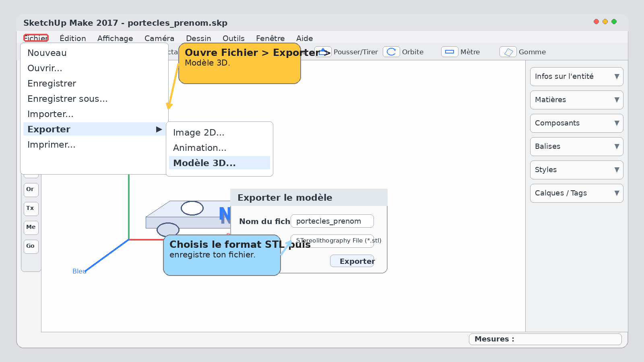644x362 pixels.
Task: Expand the Calques / Tags panel
Action: click(x=576, y=193)
